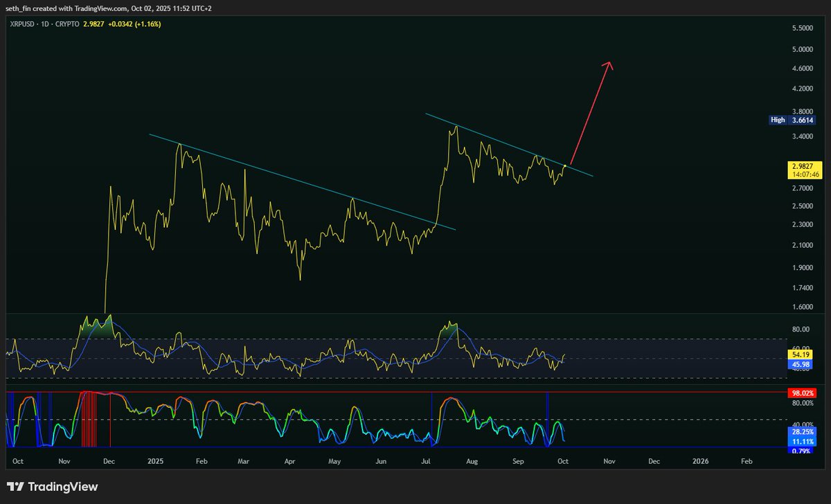Viewport: 831px width, 504px height.
Task: Click the 1.9000 price axis label
Action: click(x=803, y=268)
